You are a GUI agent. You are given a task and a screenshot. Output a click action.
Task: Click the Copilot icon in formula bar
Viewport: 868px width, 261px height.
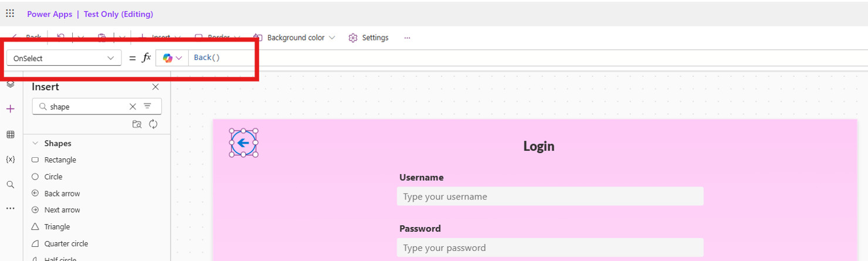(168, 58)
